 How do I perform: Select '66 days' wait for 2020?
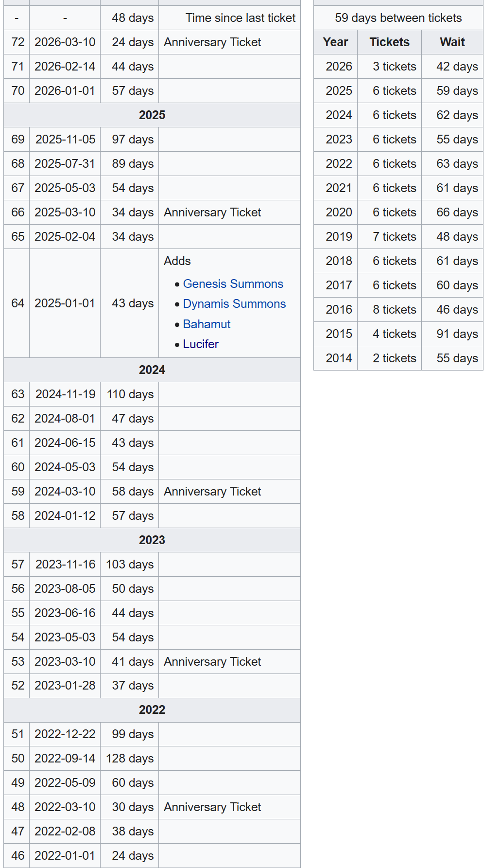(452, 213)
